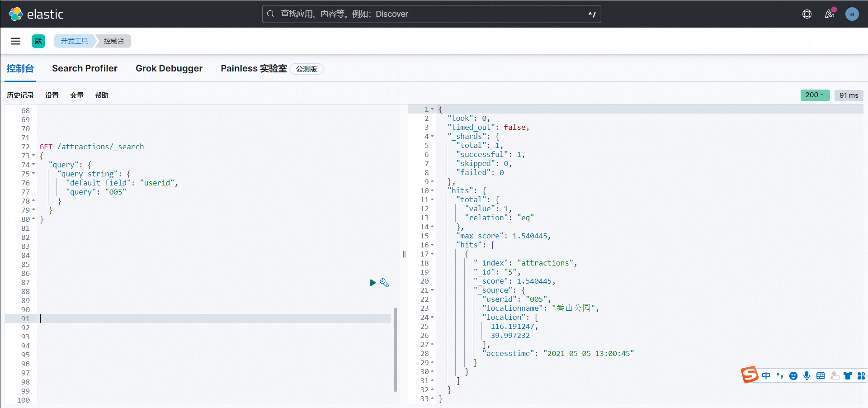
Task: Click the 200 status badge
Action: coord(815,95)
